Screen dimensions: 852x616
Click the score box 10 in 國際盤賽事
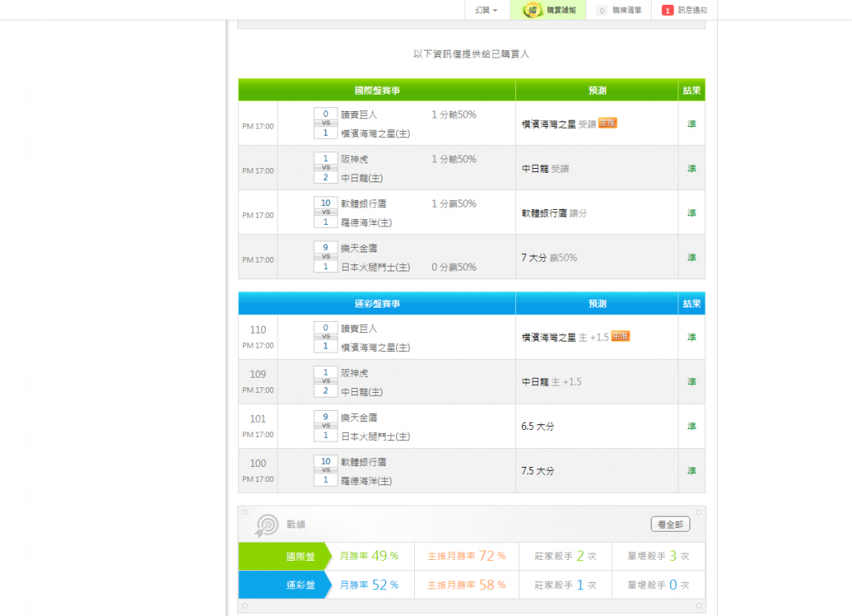click(x=326, y=203)
